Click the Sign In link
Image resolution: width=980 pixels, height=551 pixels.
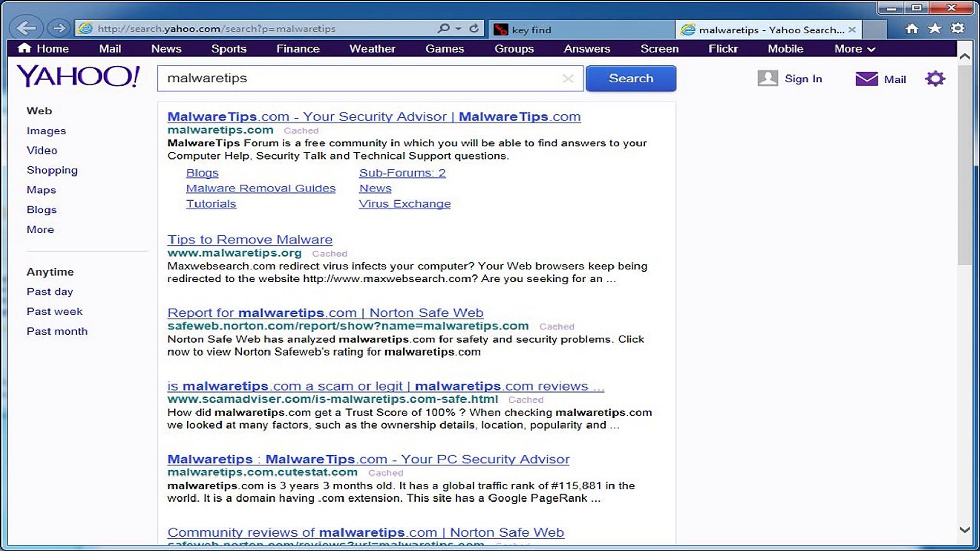803,79
